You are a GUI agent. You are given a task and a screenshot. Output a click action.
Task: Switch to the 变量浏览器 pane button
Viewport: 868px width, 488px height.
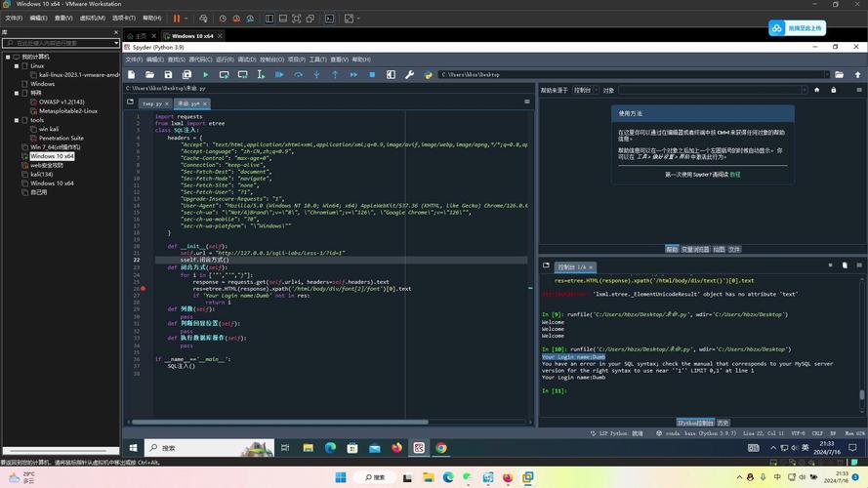[695, 249]
